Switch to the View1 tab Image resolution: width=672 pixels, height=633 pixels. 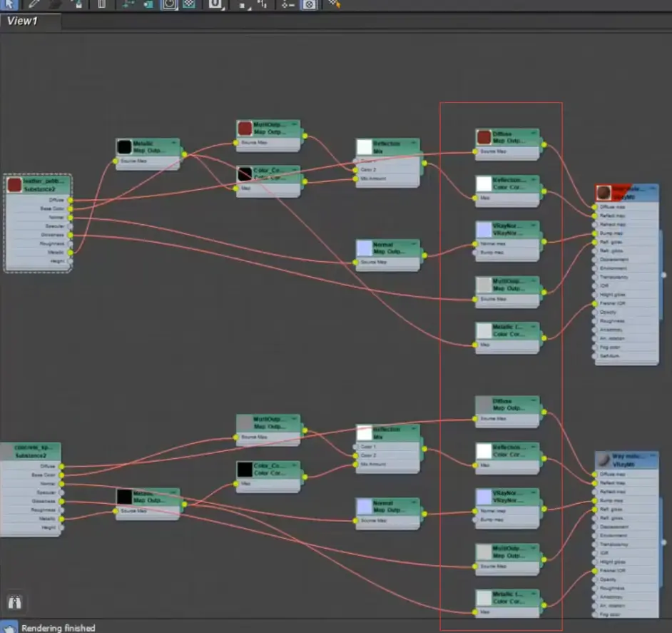(x=23, y=21)
